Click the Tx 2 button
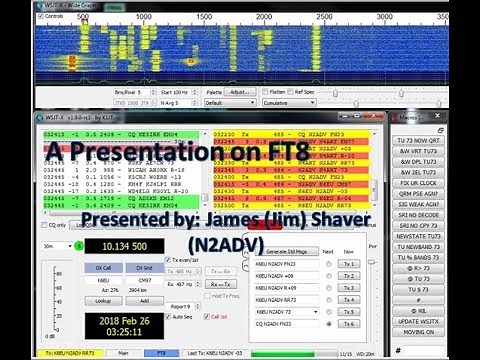This screenshot has height=360, width=480. point(349,276)
